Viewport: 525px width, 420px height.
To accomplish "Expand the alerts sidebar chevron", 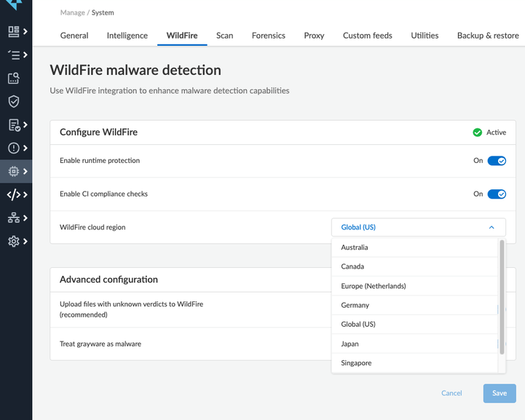I will click(25, 148).
